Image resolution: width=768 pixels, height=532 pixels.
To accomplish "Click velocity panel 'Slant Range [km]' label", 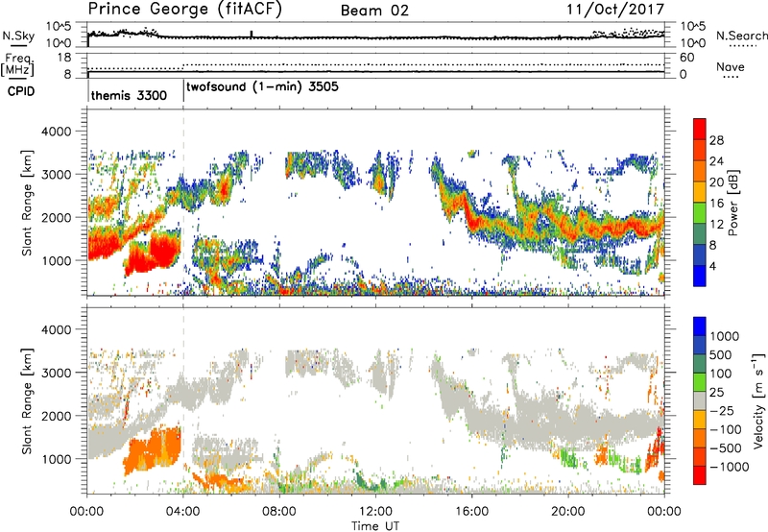I will point(27,401).
